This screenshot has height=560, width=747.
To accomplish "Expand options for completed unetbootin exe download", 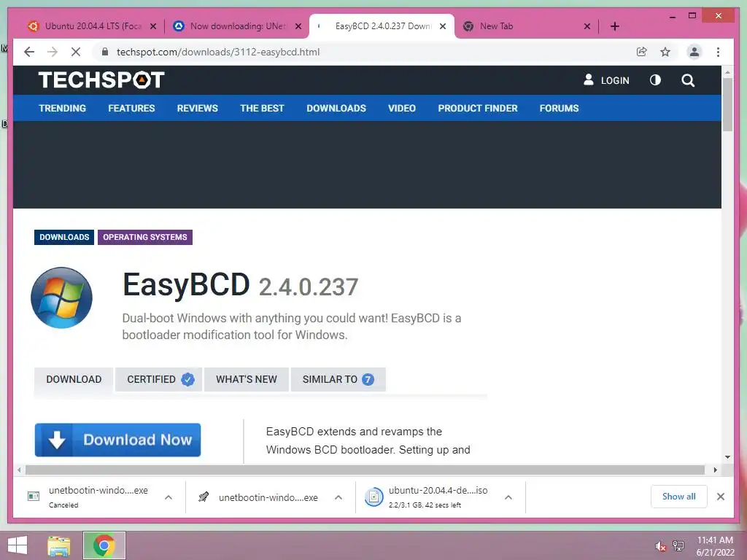I will [338, 497].
